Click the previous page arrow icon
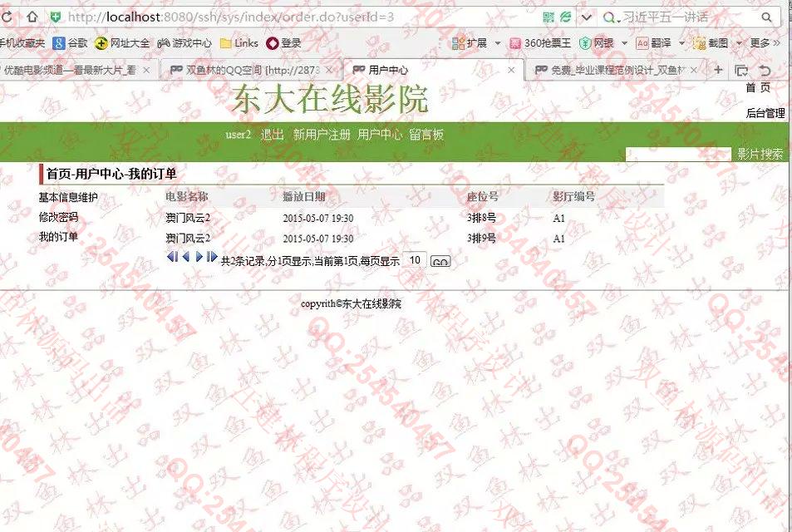The width and height of the screenshot is (792, 532). [186, 257]
